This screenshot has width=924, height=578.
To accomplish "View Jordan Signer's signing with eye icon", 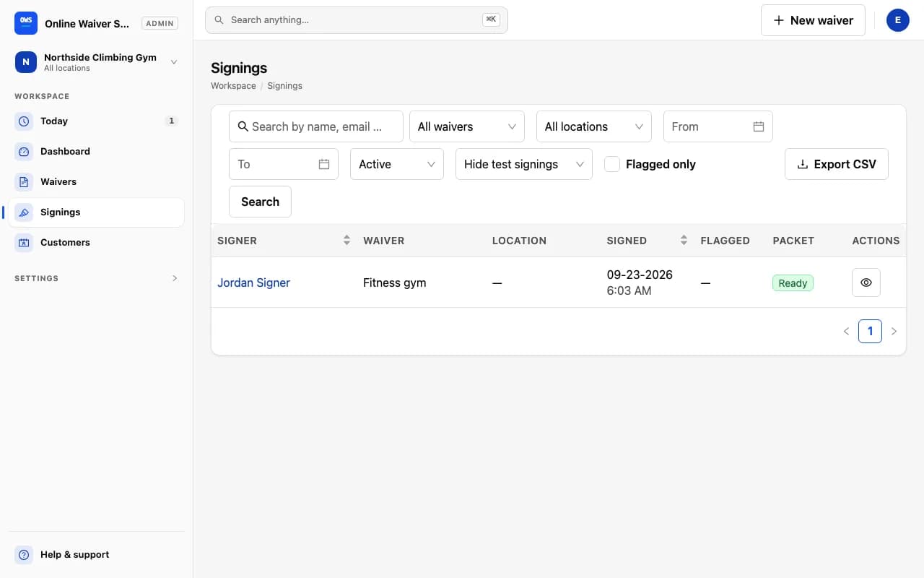I will (866, 282).
